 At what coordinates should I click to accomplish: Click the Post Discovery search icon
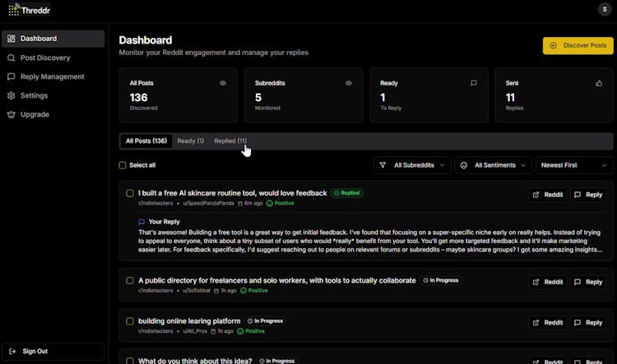coord(11,58)
